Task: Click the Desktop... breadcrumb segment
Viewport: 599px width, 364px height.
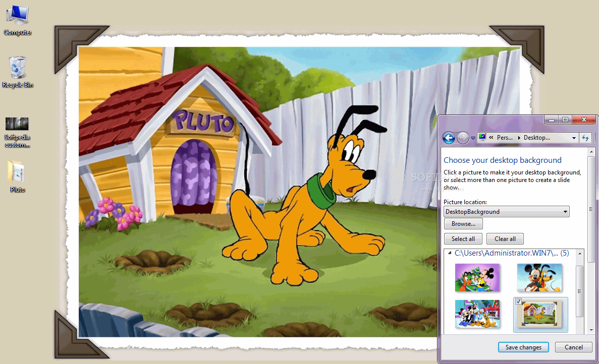Action: 537,138
